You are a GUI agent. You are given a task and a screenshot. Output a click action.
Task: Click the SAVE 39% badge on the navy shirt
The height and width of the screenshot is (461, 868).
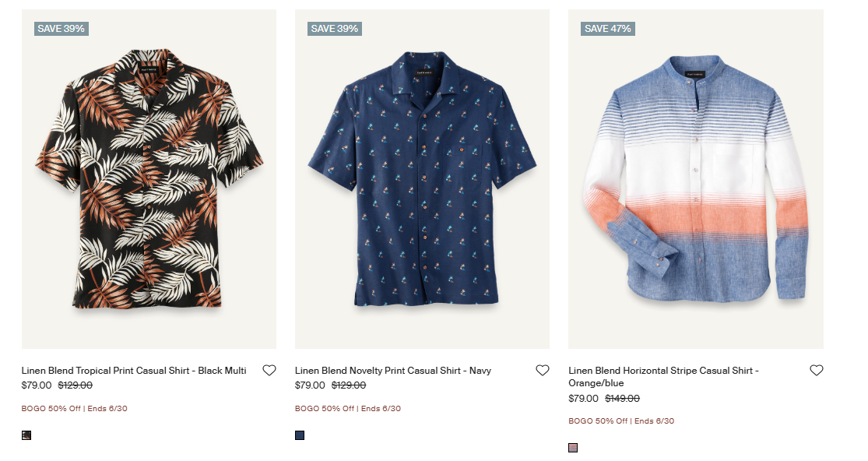pyautogui.click(x=335, y=28)
